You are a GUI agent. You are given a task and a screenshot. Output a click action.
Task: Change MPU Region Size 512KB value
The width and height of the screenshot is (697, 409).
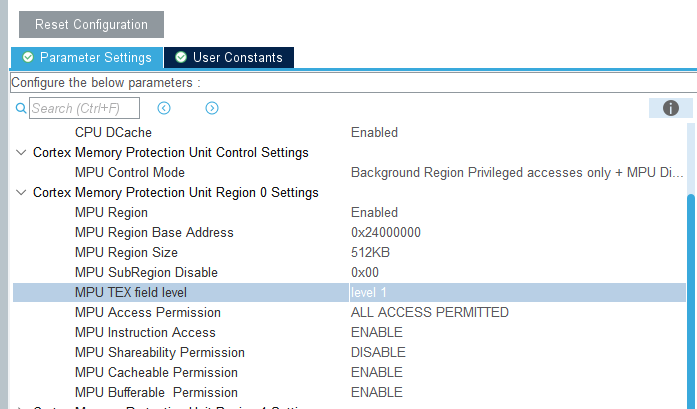coord(370,253)
